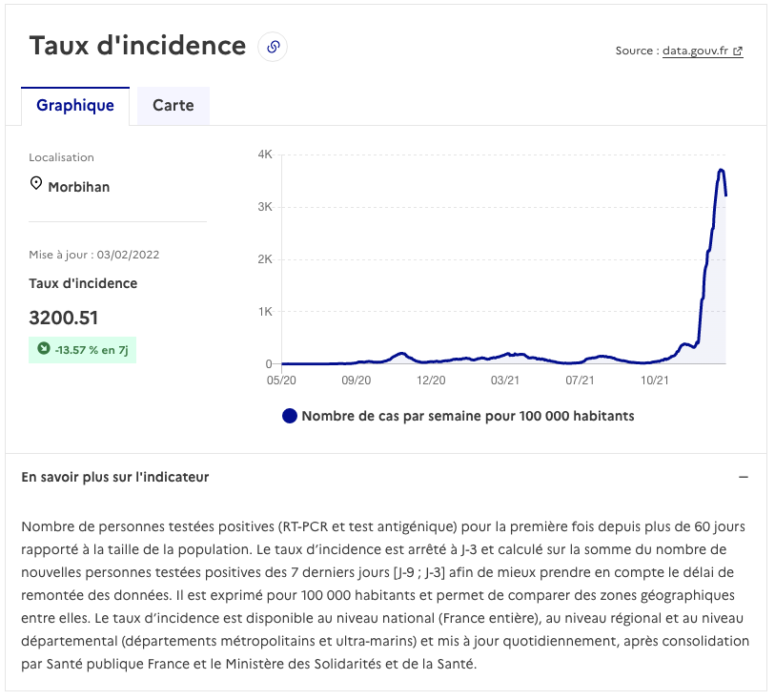The image size is (775, 700).
Task: Collapse section using the minus icon
Action: coord(744,477)
